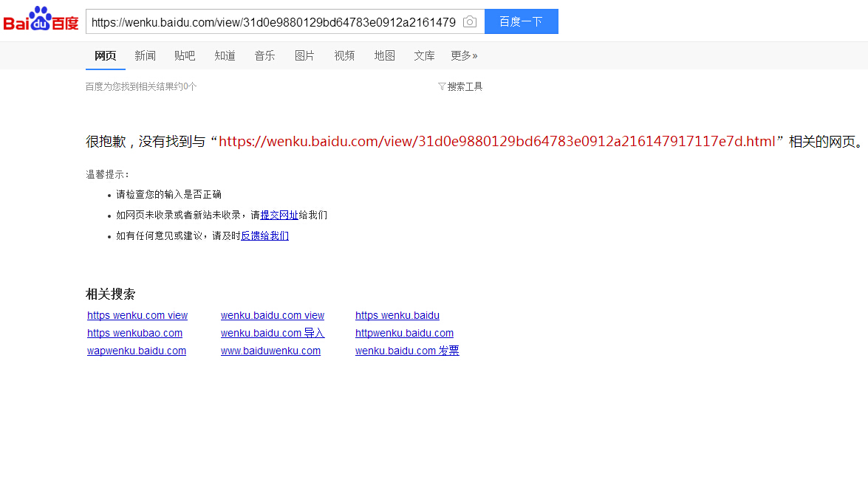Viewport: 868px width, 482px height.
Task: Open related search 'httpwenku.baidu.com'
Action: pos(404,333)
